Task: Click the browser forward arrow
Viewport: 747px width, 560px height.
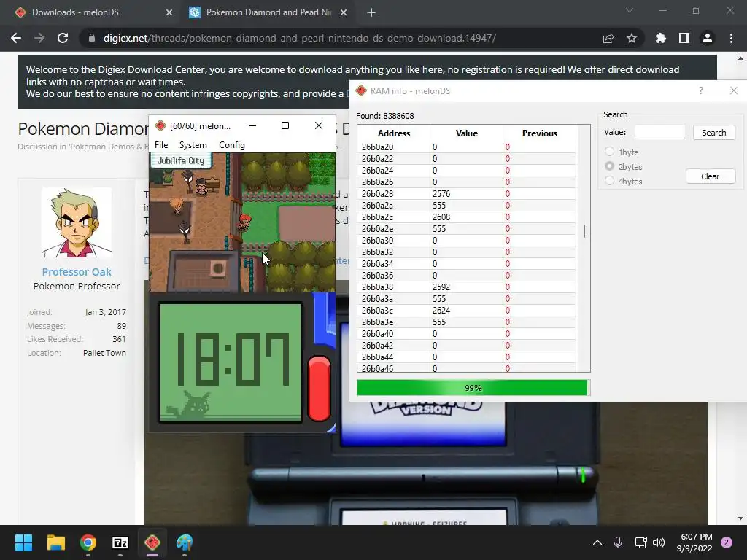Action: tap(39, 38)
